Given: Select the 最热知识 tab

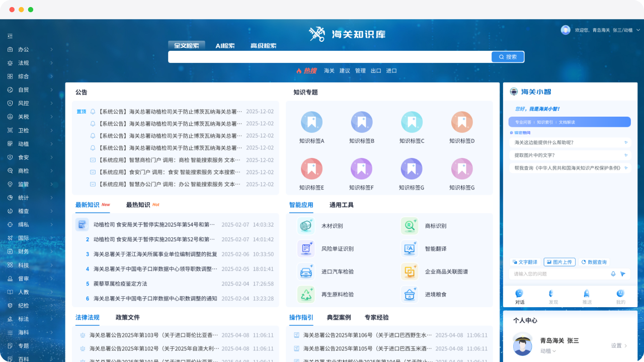Looking at the screenshot, I should click(138, 205).
